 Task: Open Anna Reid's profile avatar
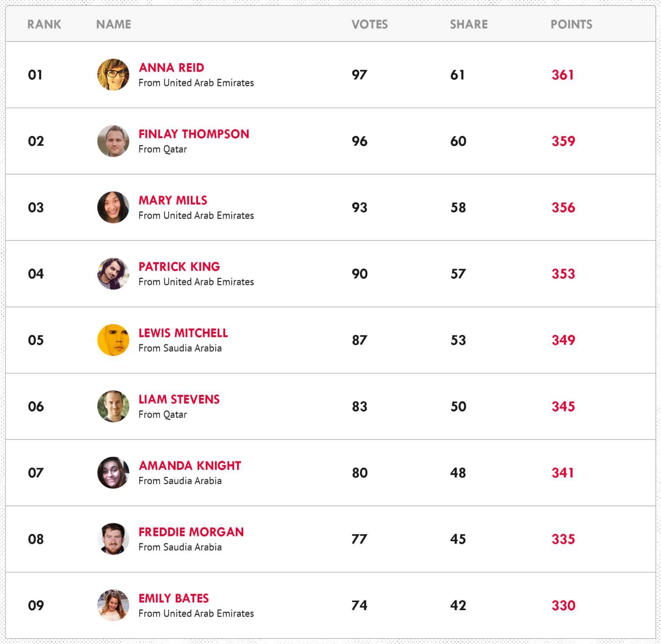click(113, 75)
